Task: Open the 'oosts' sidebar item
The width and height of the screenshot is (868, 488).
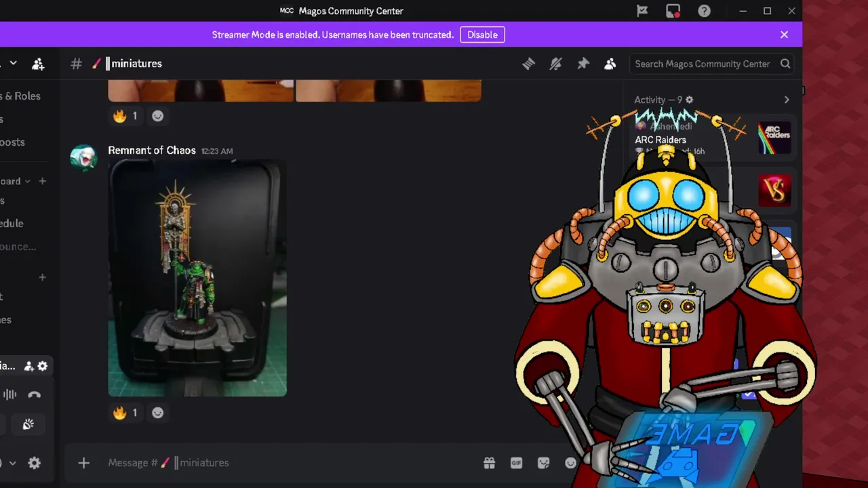Action: pyautogui.click(x=12, y=142)
